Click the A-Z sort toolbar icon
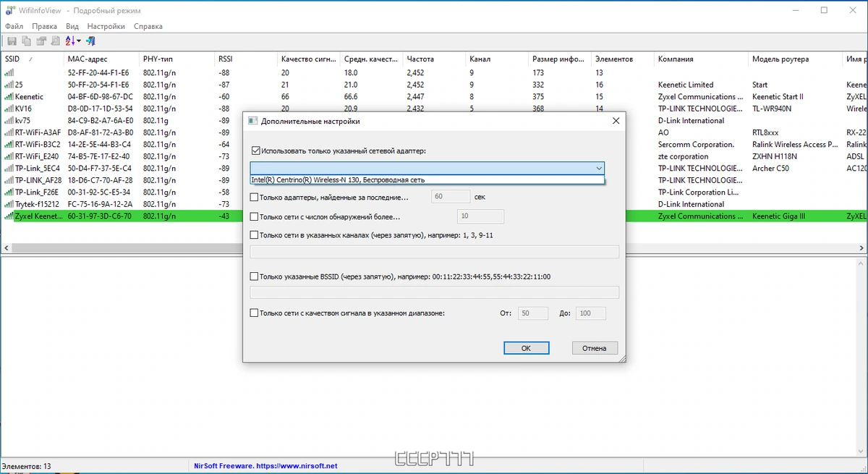This screenshot has height=474, width=868. click(70, 41)
